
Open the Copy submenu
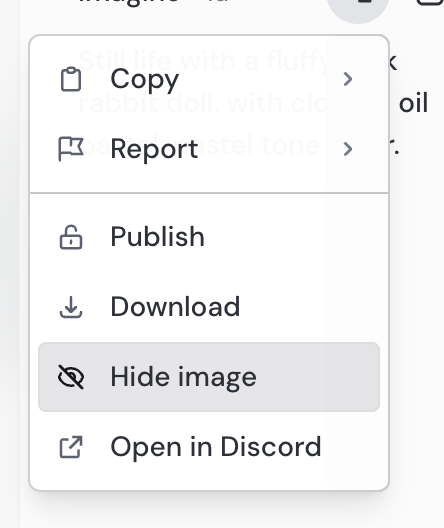pos(209,79)
